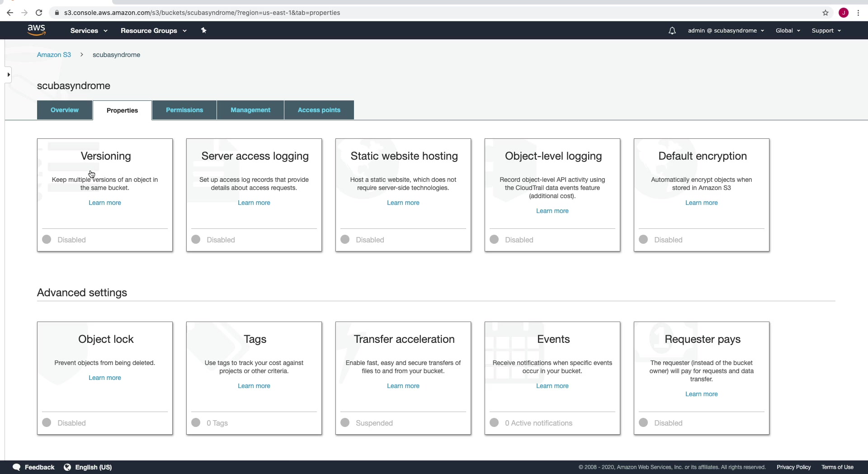The height and width of the screenshot is (474, 868).
Task: Click the AWS logo home icon
Action: 36,30
